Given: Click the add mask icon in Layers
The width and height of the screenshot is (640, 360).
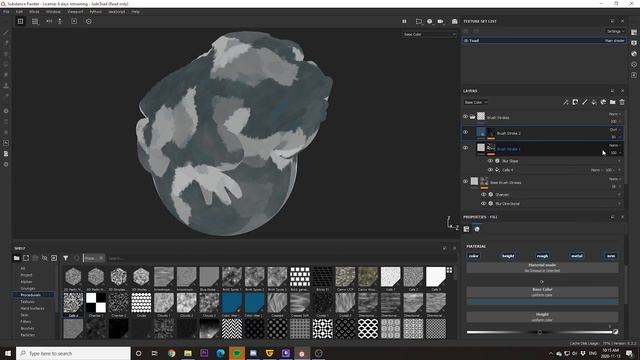Looking at the screenshot, I should click(x=575, y=102).
